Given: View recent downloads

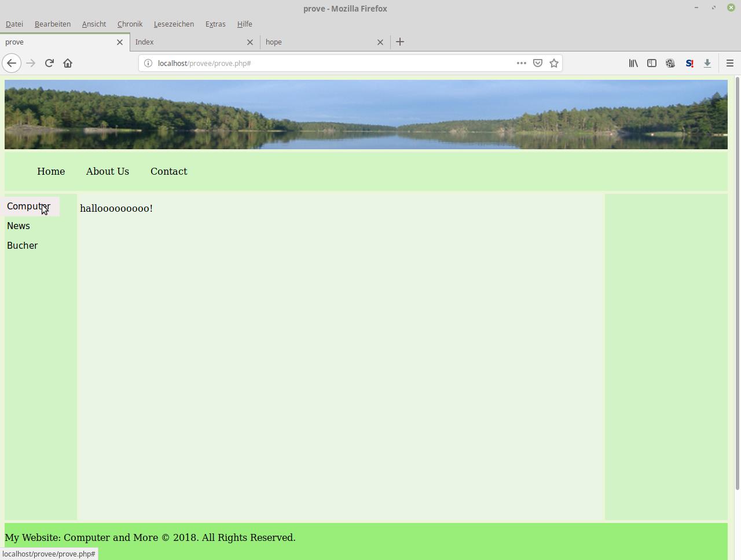Looking at the screenshot, I should point(707,63).
